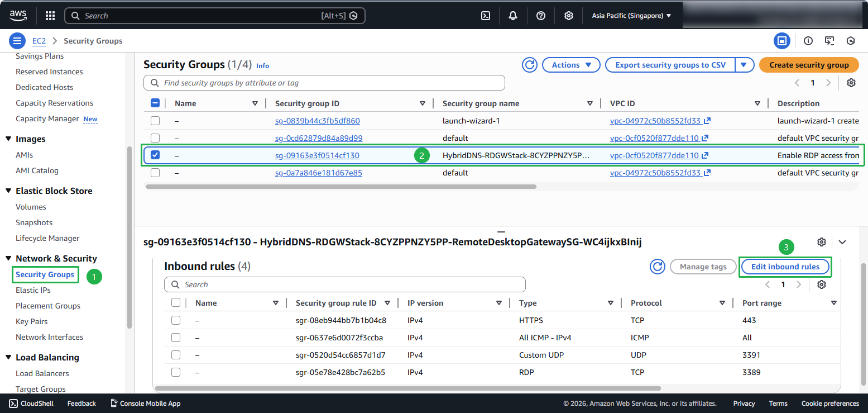Viewport: 868px width, 413px height.
Task: Click the Find security groups search field
Action: 324,83
